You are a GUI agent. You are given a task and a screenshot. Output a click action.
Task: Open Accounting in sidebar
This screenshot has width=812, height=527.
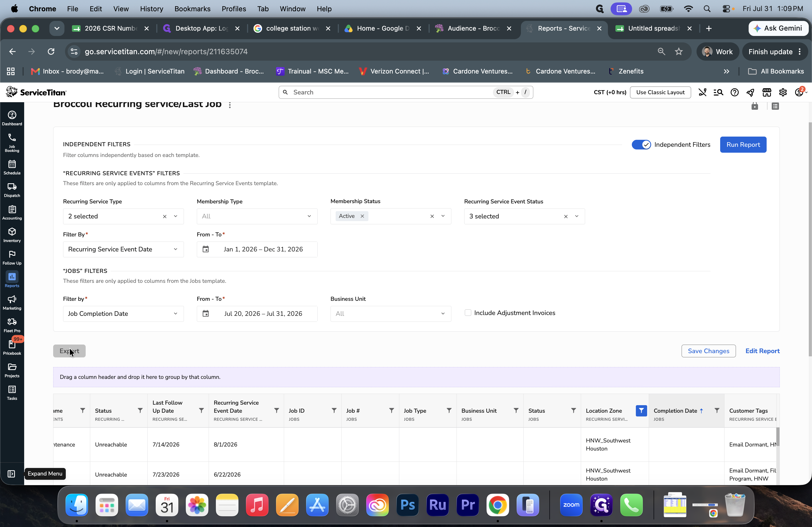12,212
